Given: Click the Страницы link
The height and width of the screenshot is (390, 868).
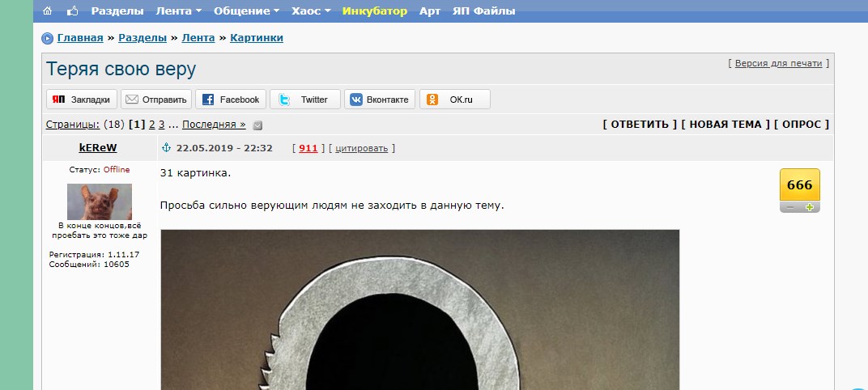Looking at the screenshot, I should [x=73, y=125].
